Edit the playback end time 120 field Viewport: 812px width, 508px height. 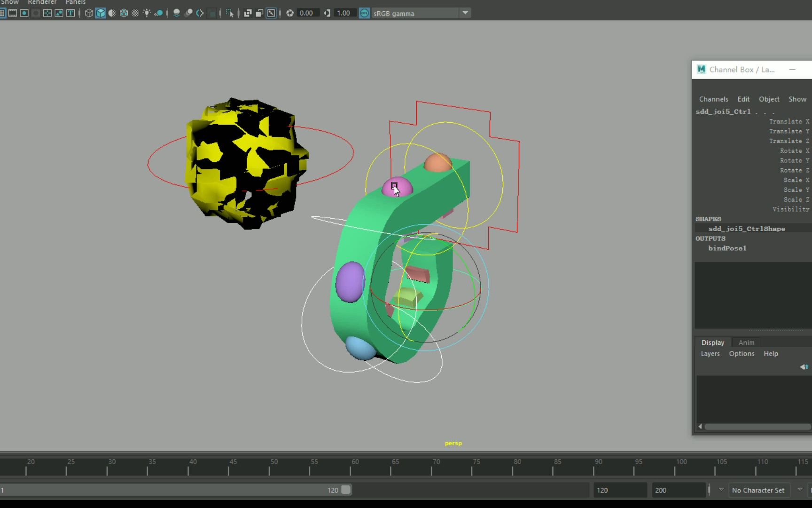(x=620, y=490)
